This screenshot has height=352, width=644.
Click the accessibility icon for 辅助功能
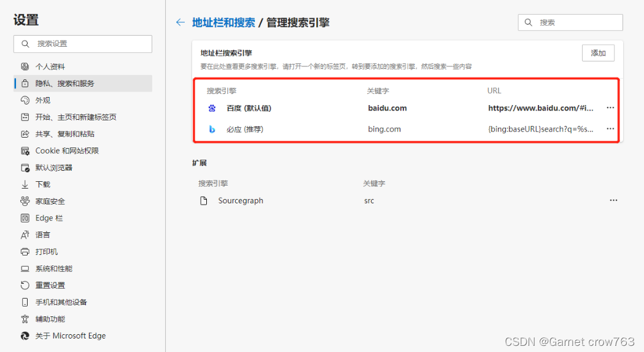click(25, 319)
